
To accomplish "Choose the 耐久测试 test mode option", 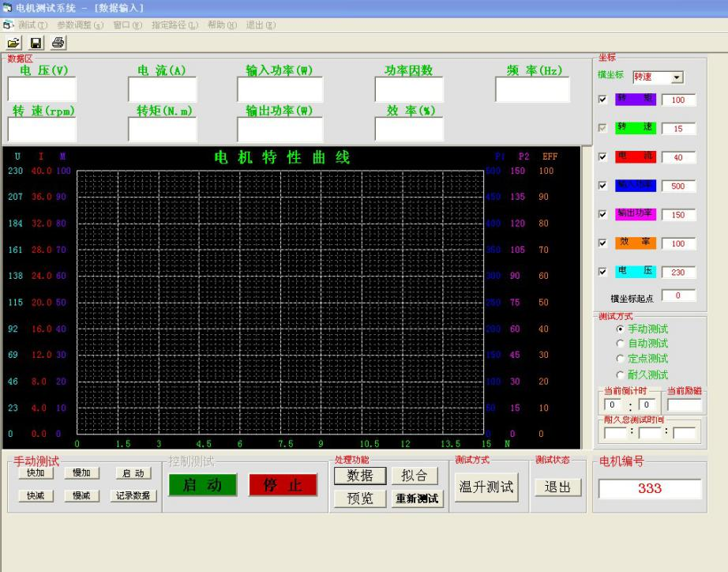I will point(620,374).
